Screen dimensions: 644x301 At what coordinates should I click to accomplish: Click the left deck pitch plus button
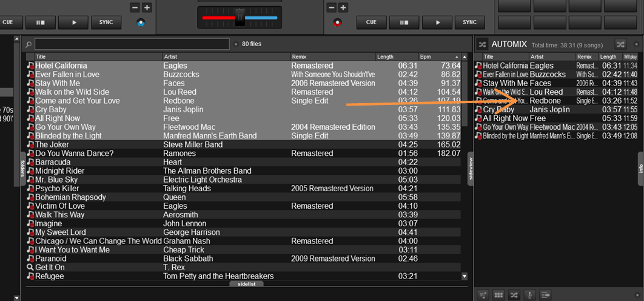tap(147, 7)
